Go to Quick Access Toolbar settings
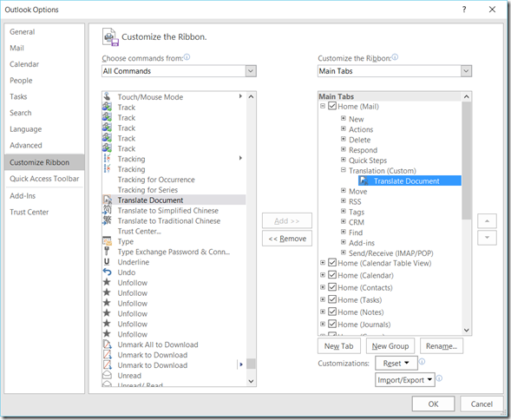511x420 pixels. coord(44,179)
